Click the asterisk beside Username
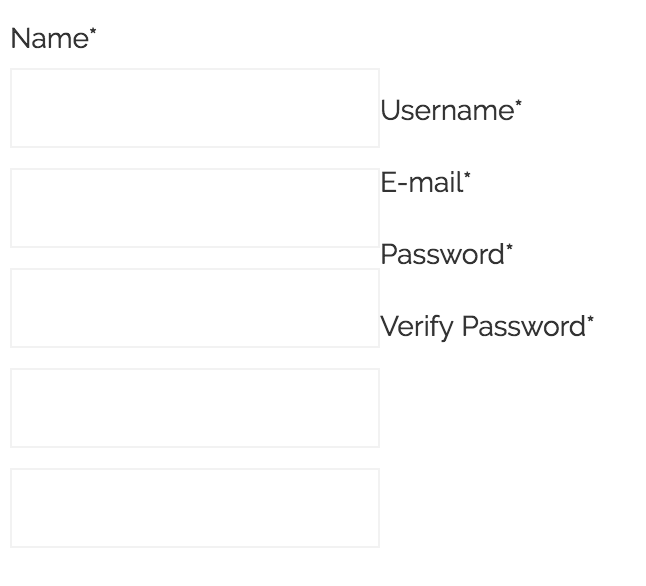The width and height of the screenshot is (646, 586). coord(518,104)
